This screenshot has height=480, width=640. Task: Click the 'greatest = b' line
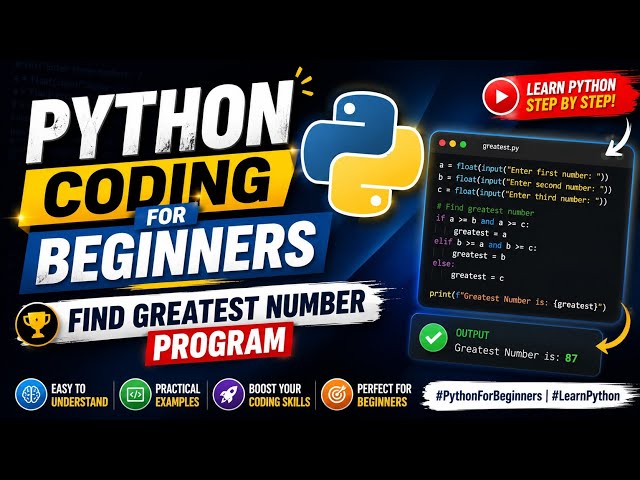[478, 255]
